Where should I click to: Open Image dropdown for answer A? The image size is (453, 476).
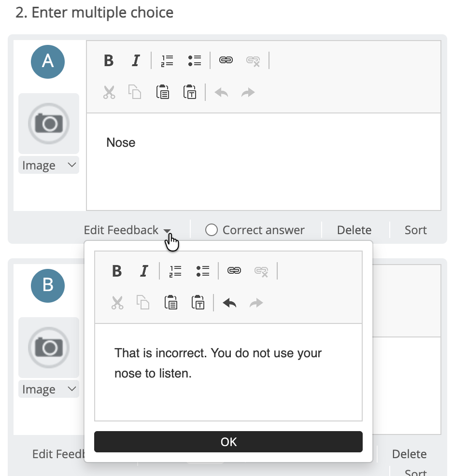point(49,166)
